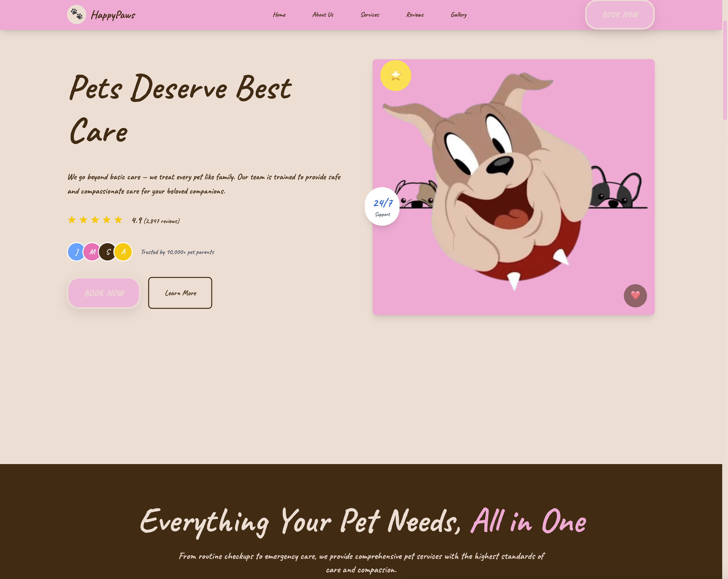This screenshot has width=728, height=579.
Task: Open the Services navigation item
Action: coord(370,14)
